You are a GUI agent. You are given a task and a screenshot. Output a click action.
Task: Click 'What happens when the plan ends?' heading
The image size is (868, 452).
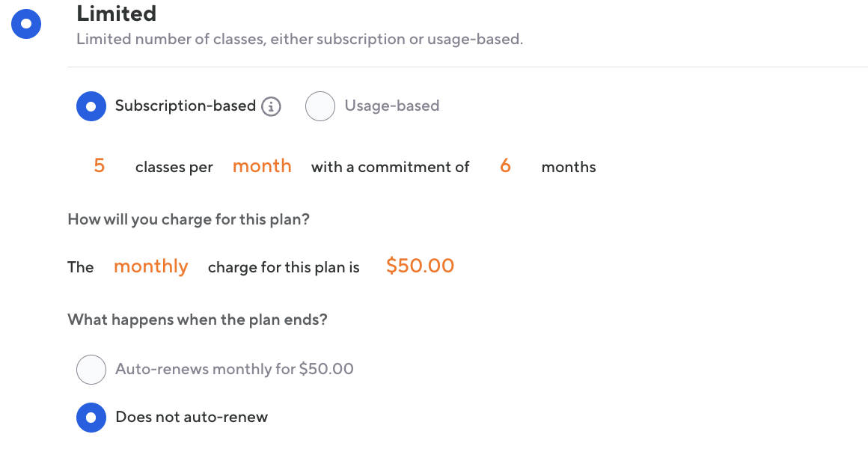pyautogui.click(x=198, y=320)
